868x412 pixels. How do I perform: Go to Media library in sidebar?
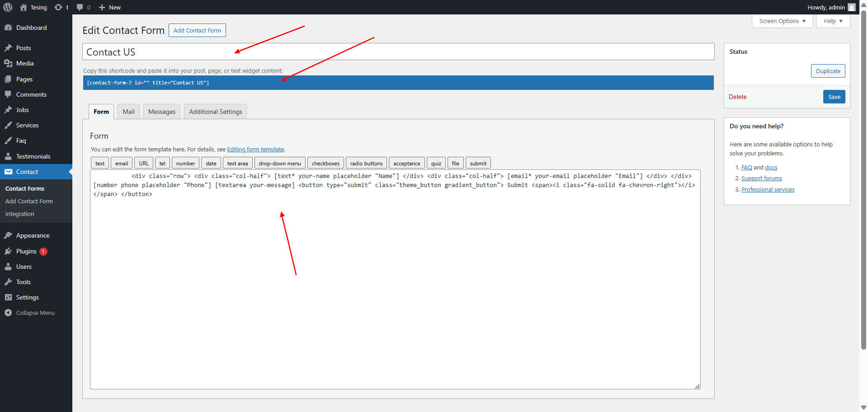pyautogui.click(x=25, y=63)
